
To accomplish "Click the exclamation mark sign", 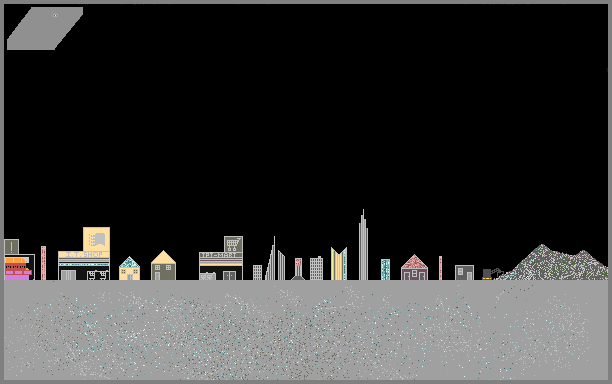I will click(12, 247).
